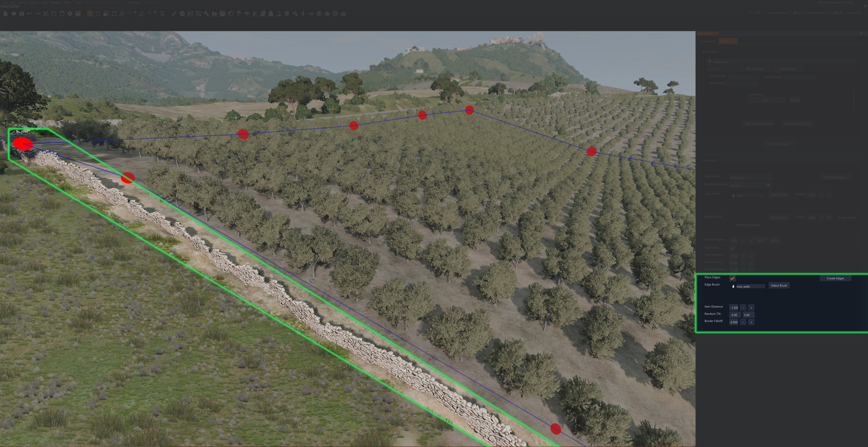Click the Delete Layer button
The height and width of the screenshot is (447, 868).
coord(789,69)
